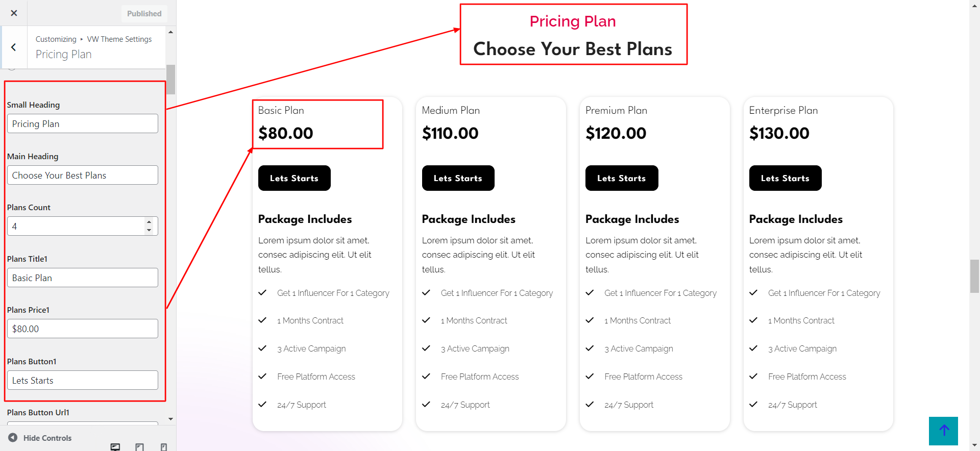Select the Plans Price1 input field
The image size is (980, 451).
82,329
